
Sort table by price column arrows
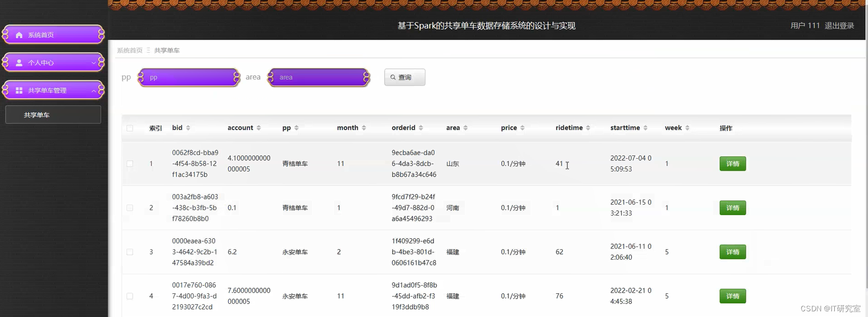(x=522, y=128)
